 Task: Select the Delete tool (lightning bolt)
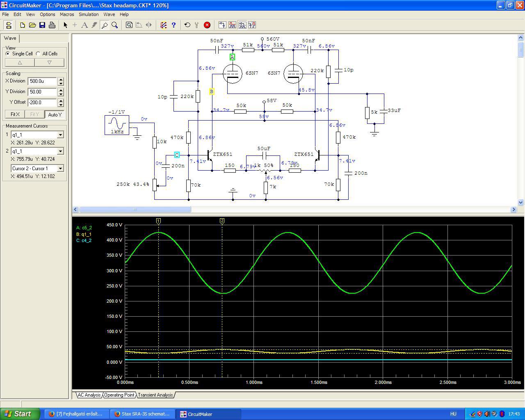click(x=94, y=25)
